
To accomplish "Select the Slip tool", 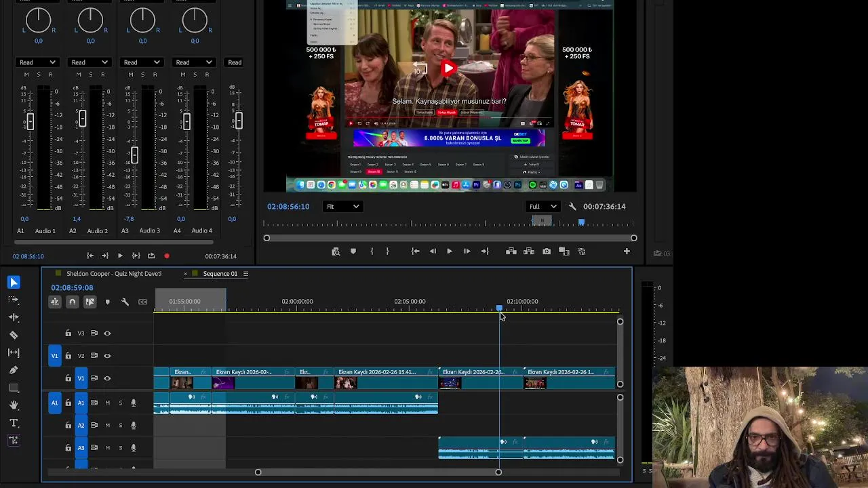I will tap(14, 352).
